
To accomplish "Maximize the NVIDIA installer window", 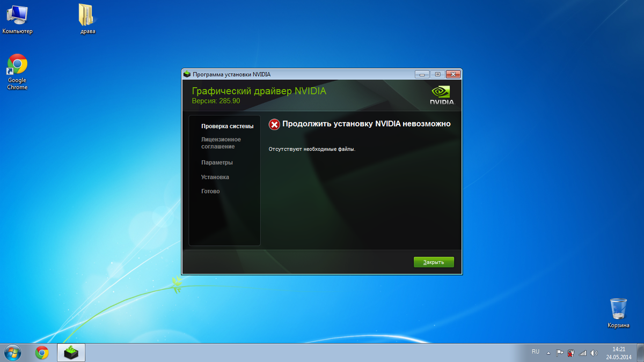I will (x=437, y=74).
